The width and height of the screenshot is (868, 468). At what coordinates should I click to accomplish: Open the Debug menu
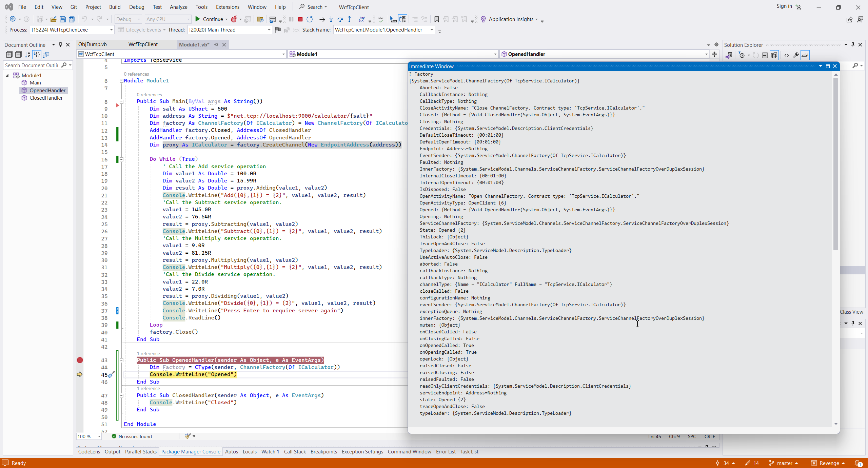[x=136, y=7]
